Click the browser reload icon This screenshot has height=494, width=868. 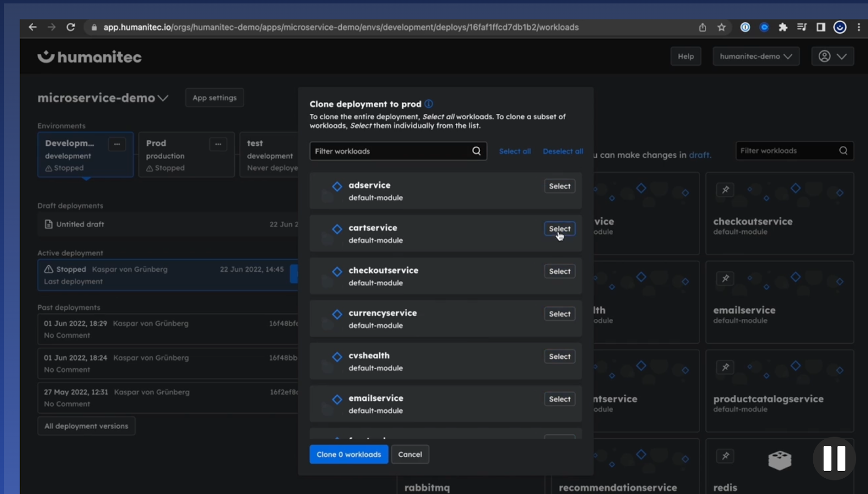pos(71,27)
